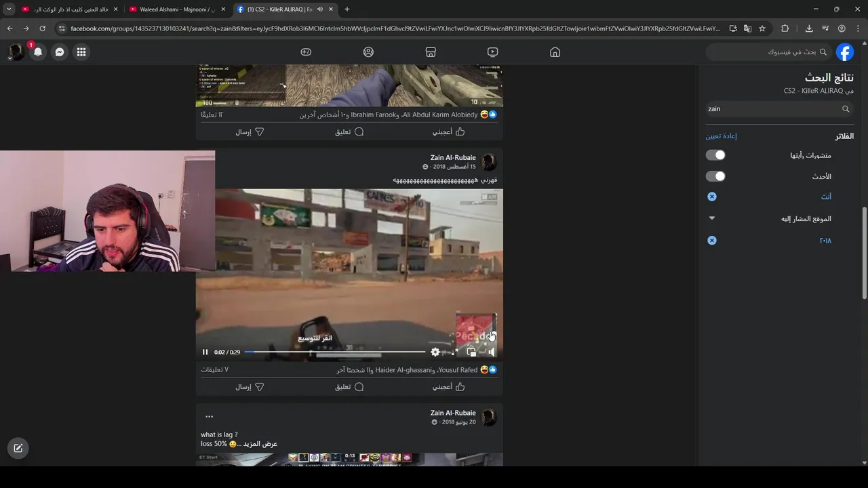Remove the 'أنت' filter with its X
Image resolution: width=868 pixels, height=488 pixels.
712,197
